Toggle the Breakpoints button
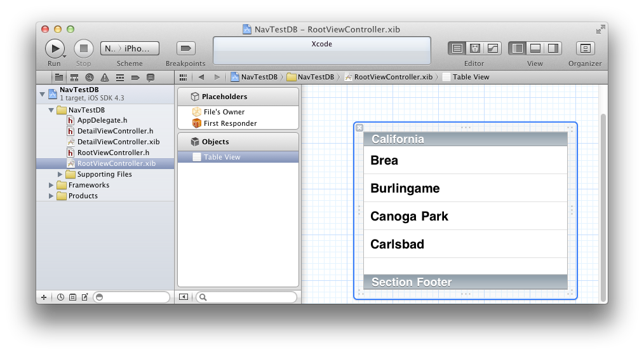The image size is (644, 354). 185,48
